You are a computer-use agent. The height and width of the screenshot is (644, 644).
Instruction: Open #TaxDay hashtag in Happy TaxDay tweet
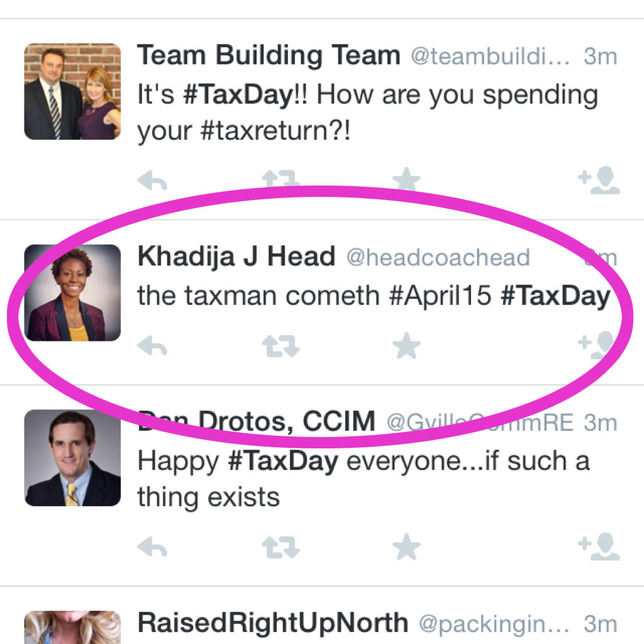pyautogui.click(x=283, y=461)
